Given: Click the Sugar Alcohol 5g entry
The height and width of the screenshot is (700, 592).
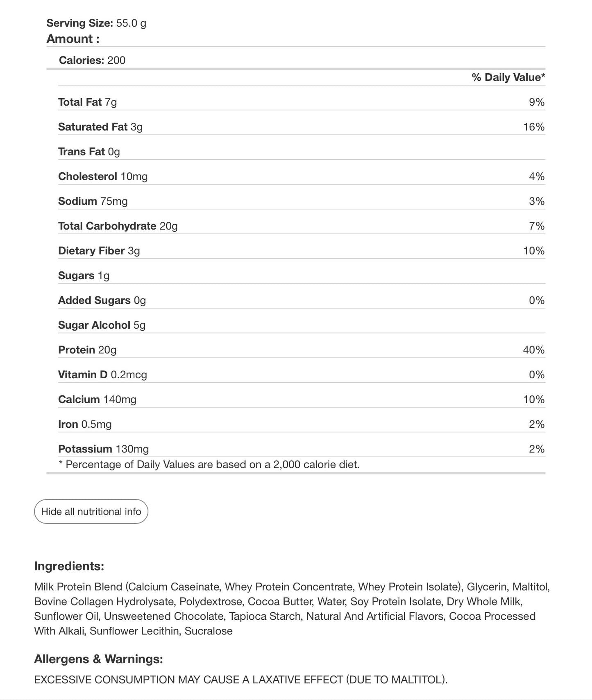Looking at the screenshot, I should coord(102,325).
